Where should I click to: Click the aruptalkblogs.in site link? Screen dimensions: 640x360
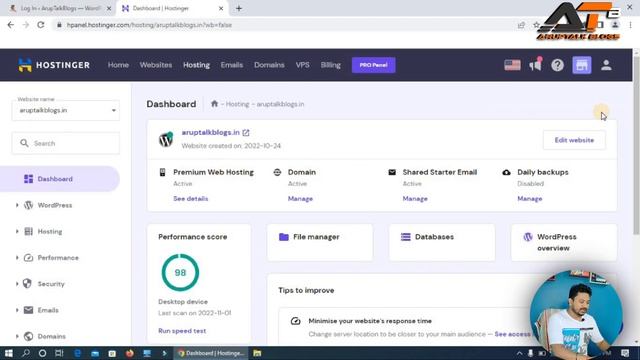pos(211,132)
